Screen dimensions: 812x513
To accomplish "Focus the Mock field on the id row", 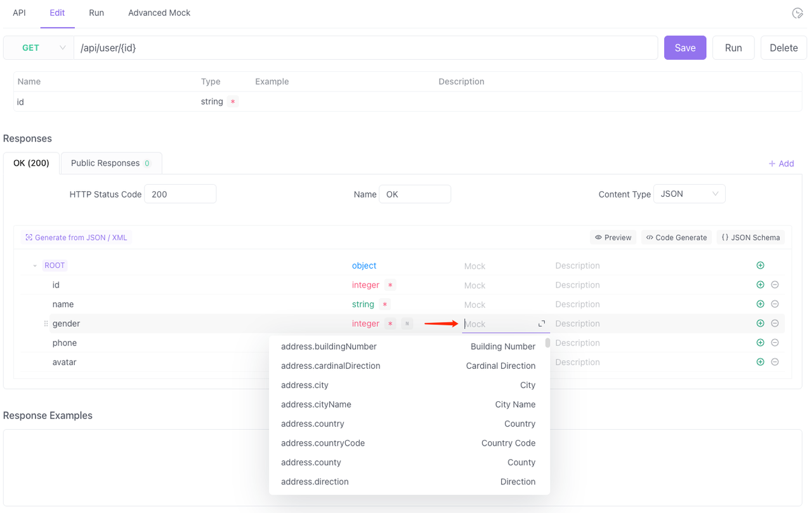I will coord(506,285).
